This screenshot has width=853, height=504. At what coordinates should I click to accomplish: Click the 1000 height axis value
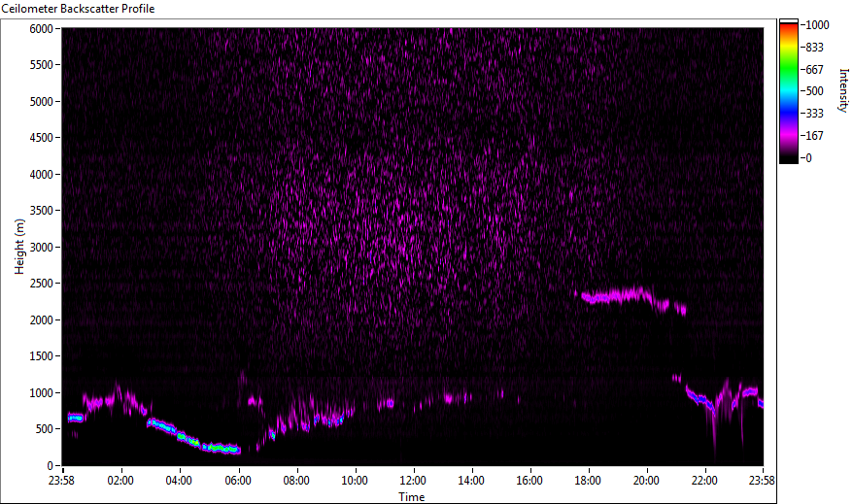pos(42,393)
